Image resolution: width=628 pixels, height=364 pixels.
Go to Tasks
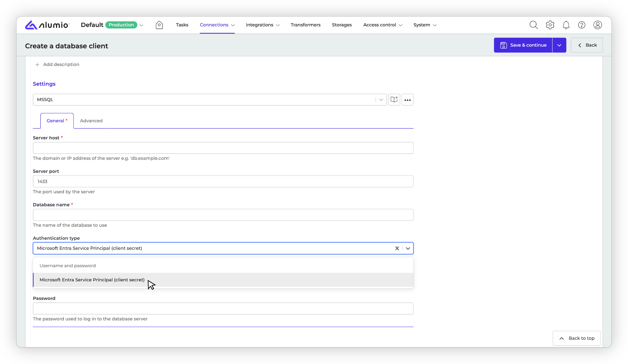tap(182, 25)
